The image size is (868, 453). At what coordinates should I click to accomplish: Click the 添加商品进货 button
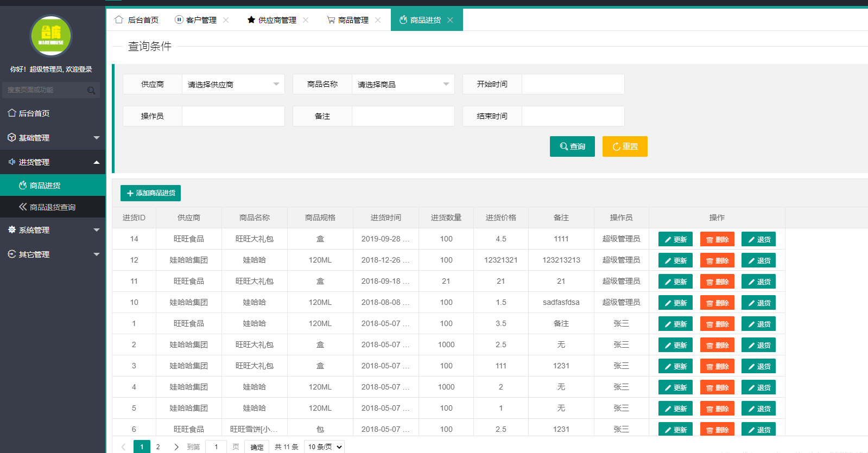coord(150,193)
